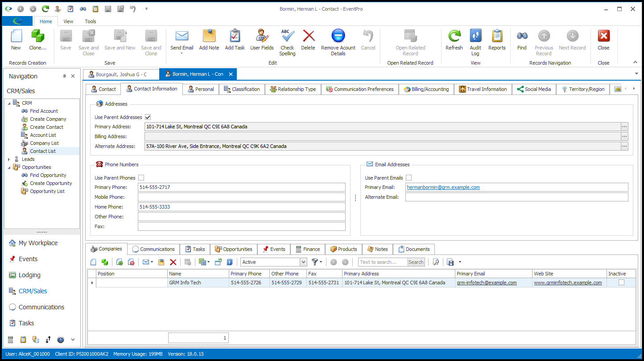This screenshot has width=644, height=361.
Task: Click the calculator icon in the navigation footer
Action: click(x=11, y=340)
